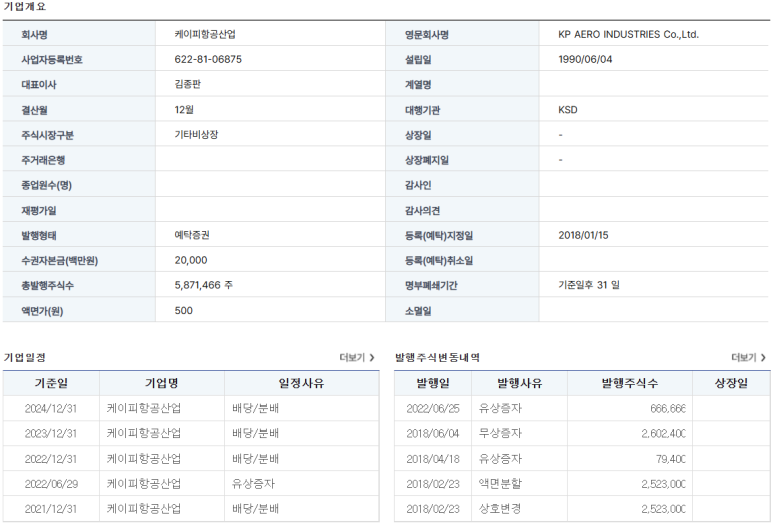Select schedule row dated 2021/12/31
The width and height of the screenshot is (773, 525).
click(191, 509)
